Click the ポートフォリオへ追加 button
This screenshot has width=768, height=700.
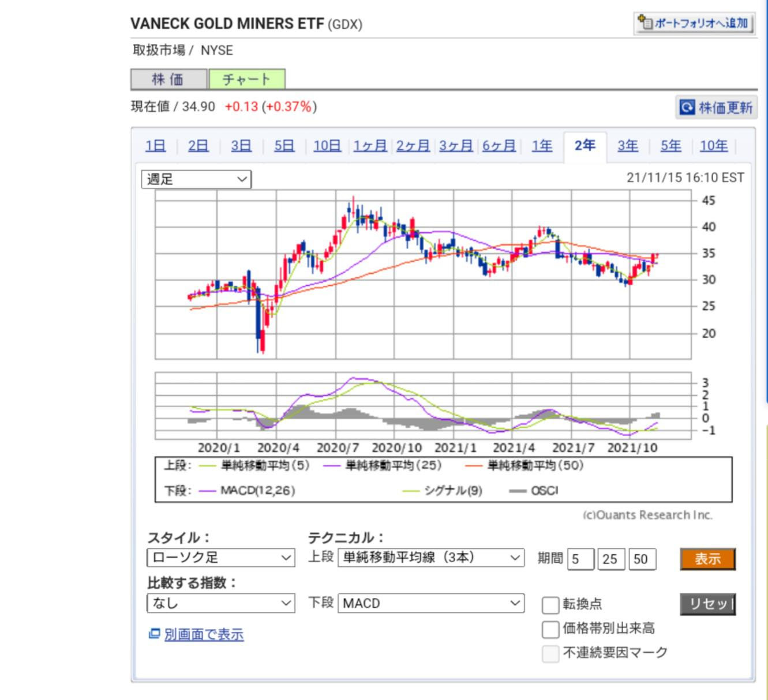click(694, 24)
